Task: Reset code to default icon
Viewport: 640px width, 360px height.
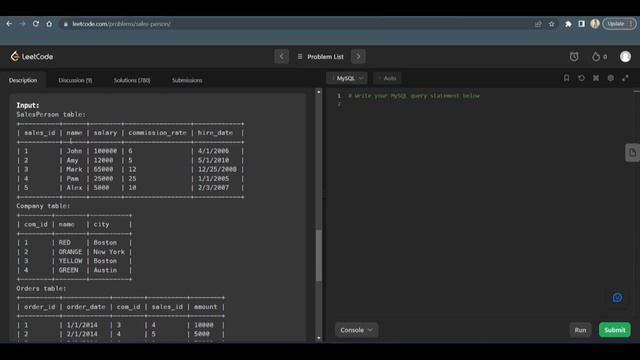Action: [581, 78]
